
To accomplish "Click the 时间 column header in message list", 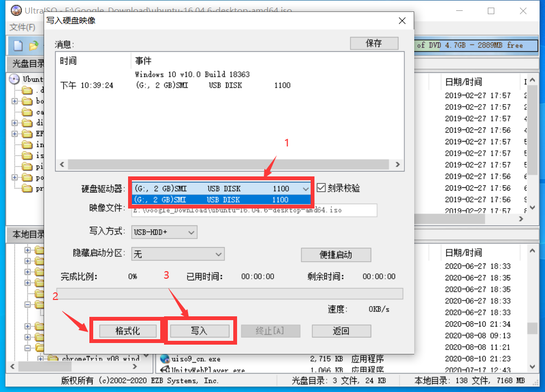I will (68, 61).
